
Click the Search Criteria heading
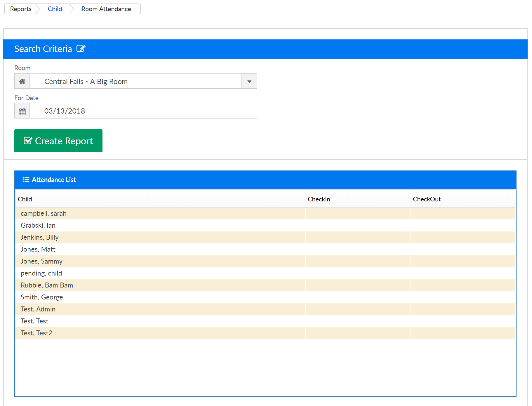pos(43,49)
